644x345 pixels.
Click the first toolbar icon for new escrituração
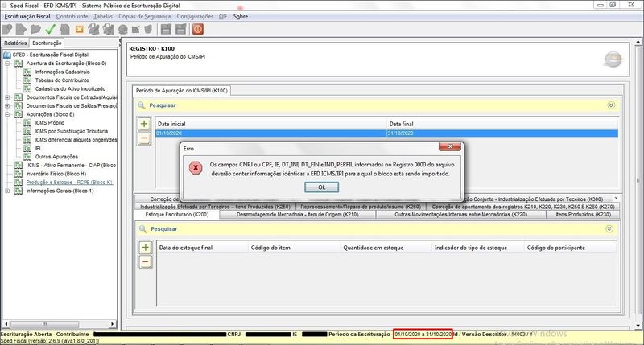pyautogui.click(x=7, y=29)
